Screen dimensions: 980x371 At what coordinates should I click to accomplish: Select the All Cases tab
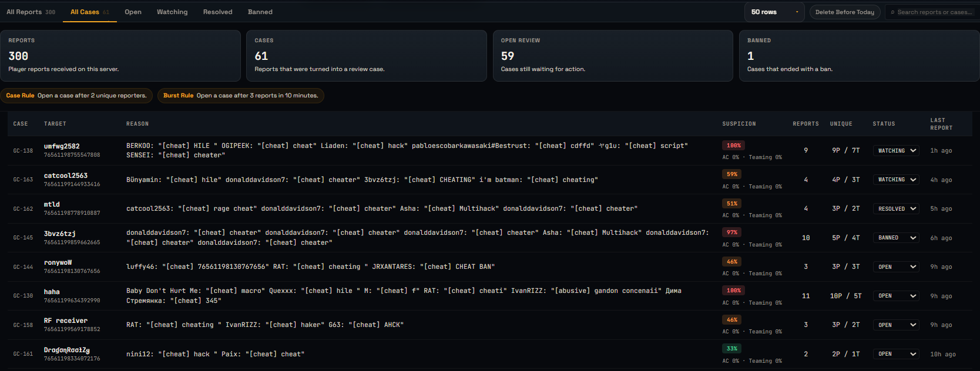point(89,12)
